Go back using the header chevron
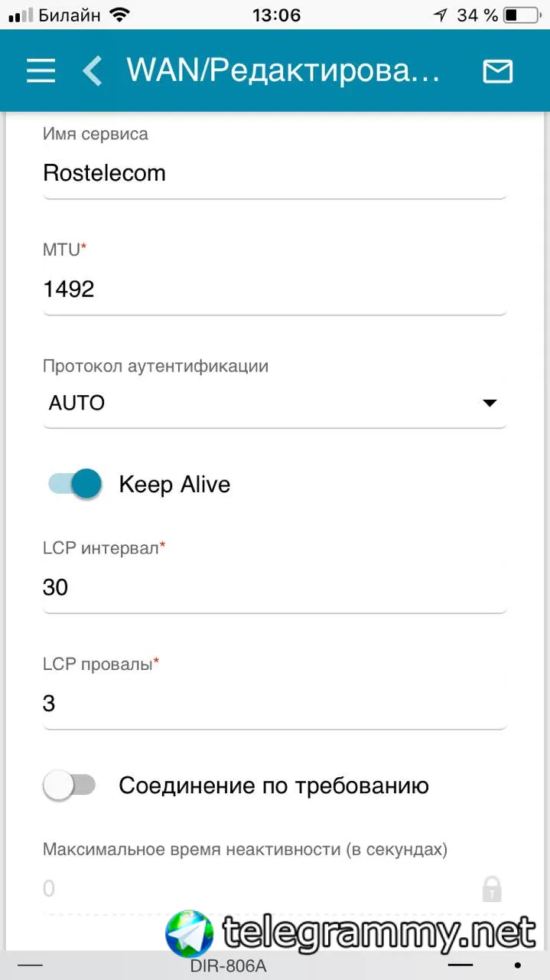 pyautogui.click(x=93, y=71)
